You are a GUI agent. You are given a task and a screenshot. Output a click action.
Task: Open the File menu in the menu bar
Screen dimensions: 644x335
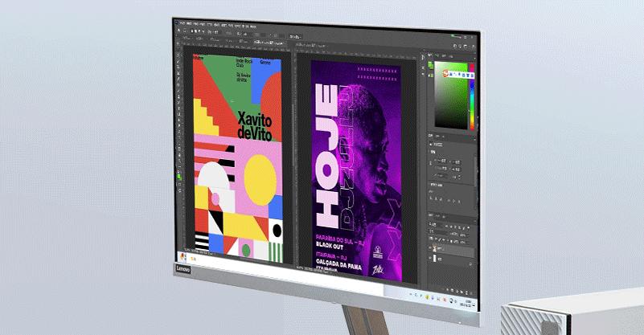tap(182, 22)
